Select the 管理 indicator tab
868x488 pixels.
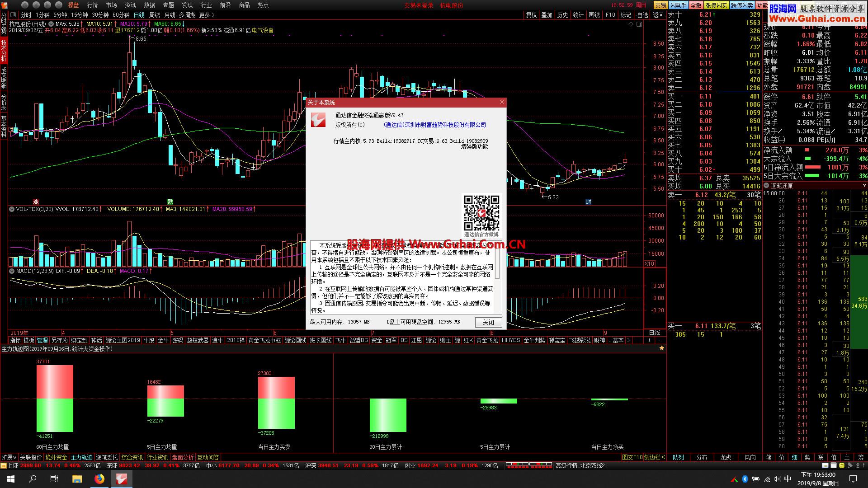tap(42, 340)
